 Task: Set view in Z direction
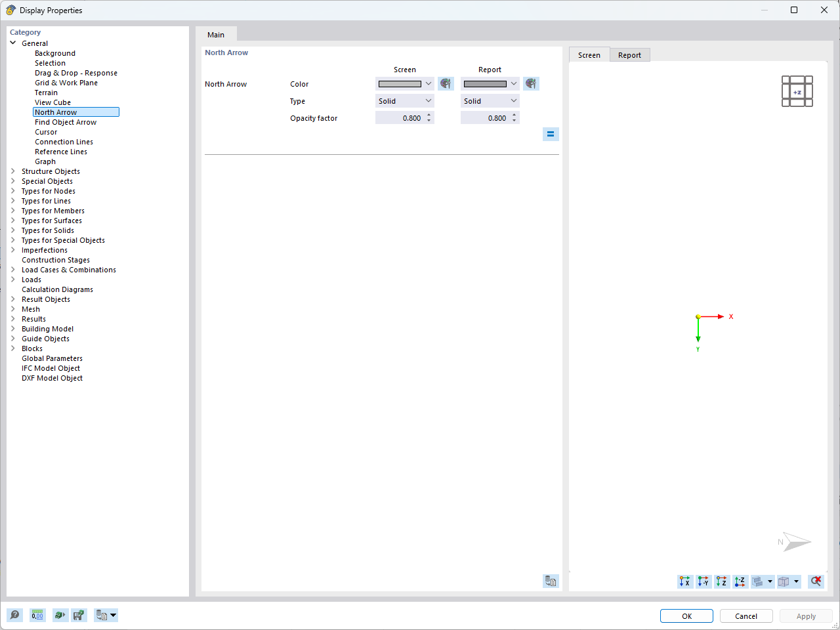(x=722, y=581)
